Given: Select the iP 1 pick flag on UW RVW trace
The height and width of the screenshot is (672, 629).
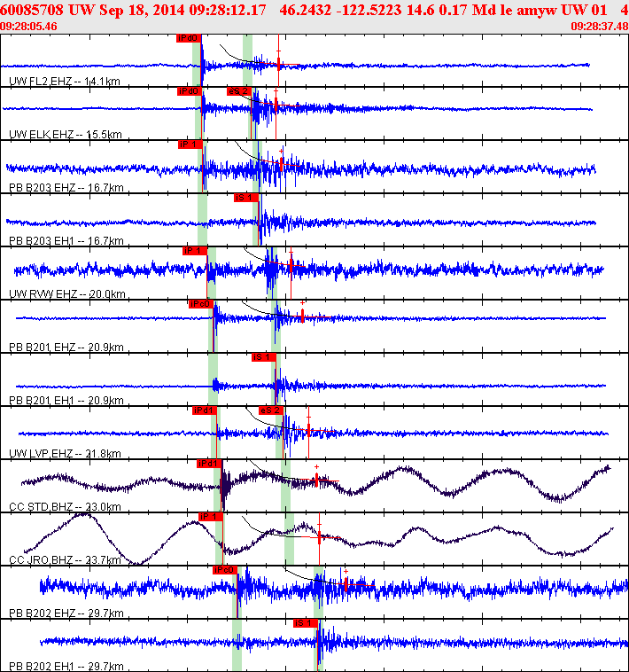Looking at the screenshot, I should click(x=195, y=251).
